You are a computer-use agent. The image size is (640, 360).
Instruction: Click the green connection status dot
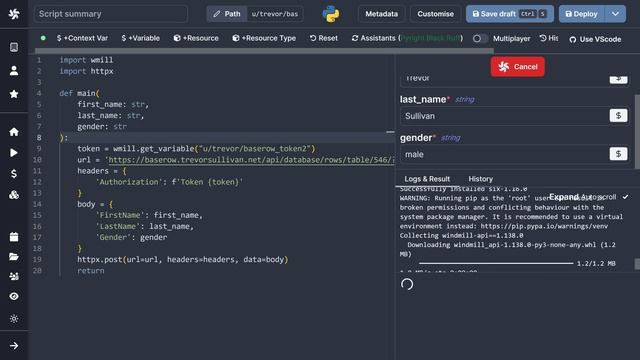point(43,38)
